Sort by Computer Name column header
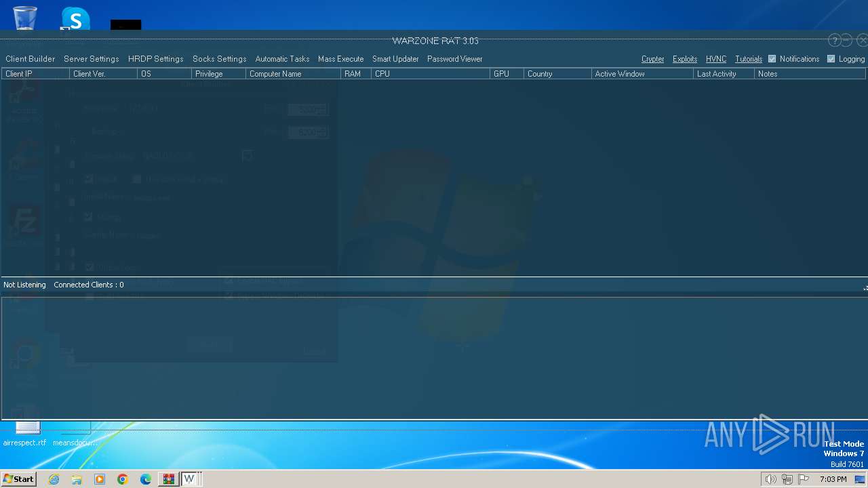The width and height of the screenshot is (868, 488). tap(293, 74)
